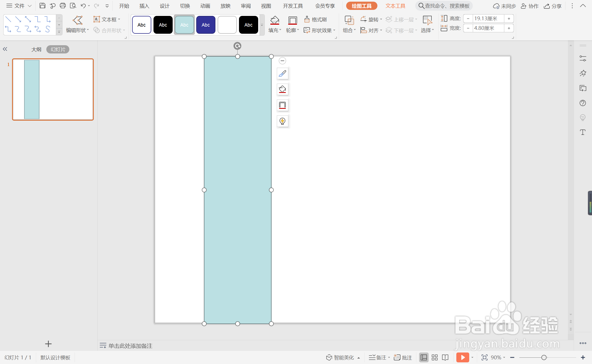Click the floating brush style icon beside shape
This screenshot has height=364, width=592.
[282, 73]
